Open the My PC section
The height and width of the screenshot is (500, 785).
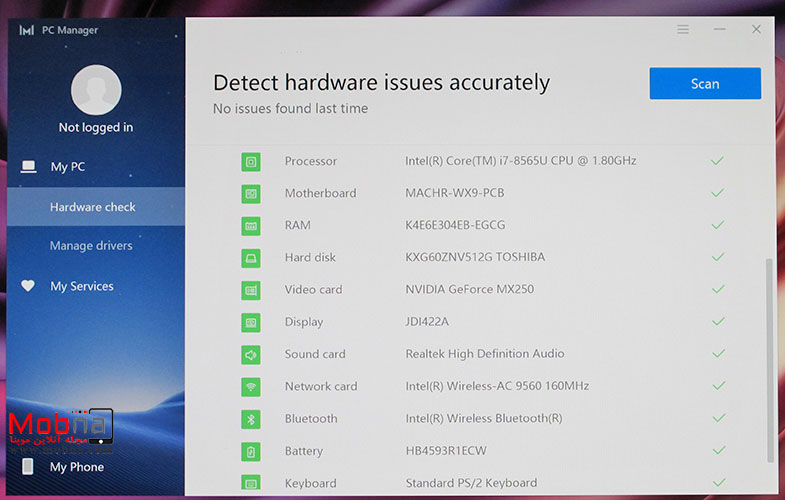point(67,167)
